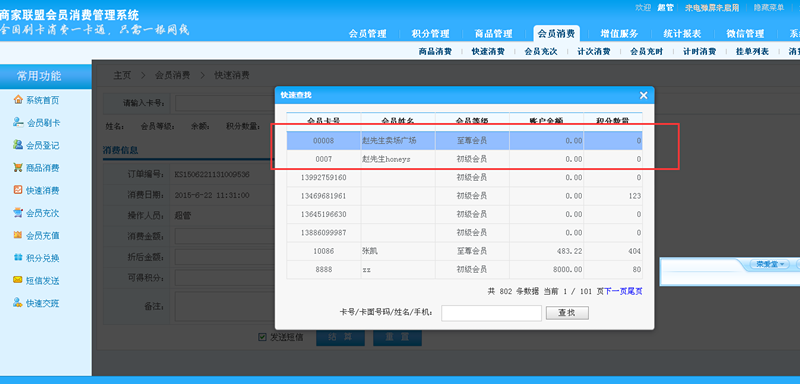This screenshot has width=800, height=384.
Task: Toggle the 发送短信 checkbox
Action: (x=262, y=337)
